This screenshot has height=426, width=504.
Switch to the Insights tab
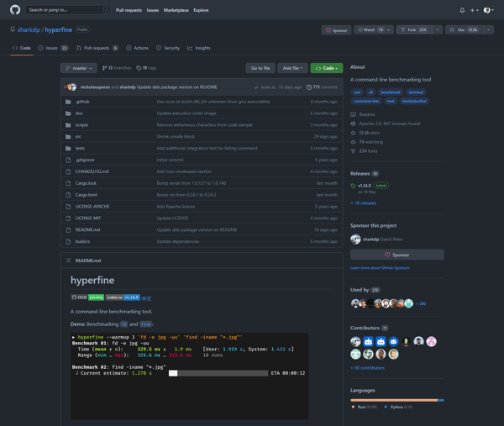199,48
